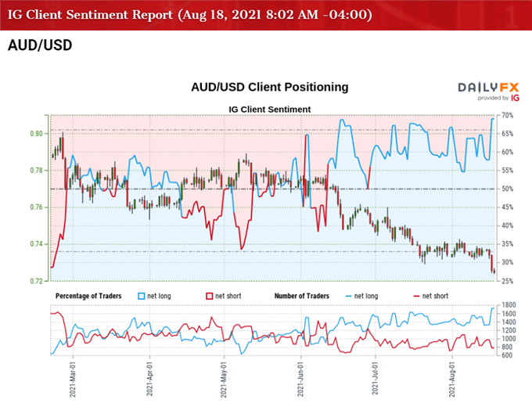
Task: Click the 1600 traders axis label
Action: click(x=509, y=314)
